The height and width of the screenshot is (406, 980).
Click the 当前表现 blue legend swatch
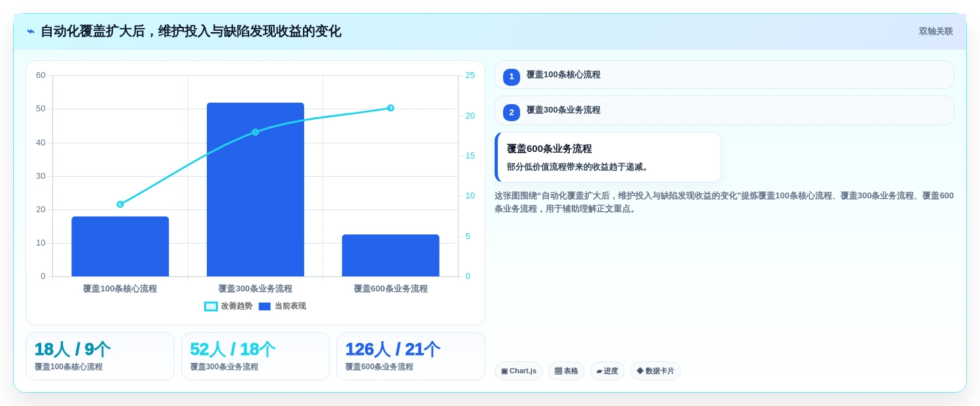264,306
